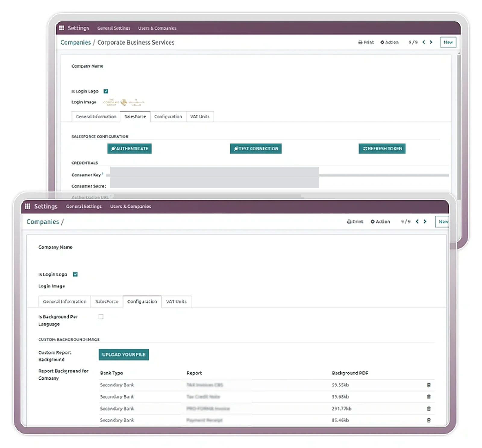Click the Test Connection button

pos(256,149)
